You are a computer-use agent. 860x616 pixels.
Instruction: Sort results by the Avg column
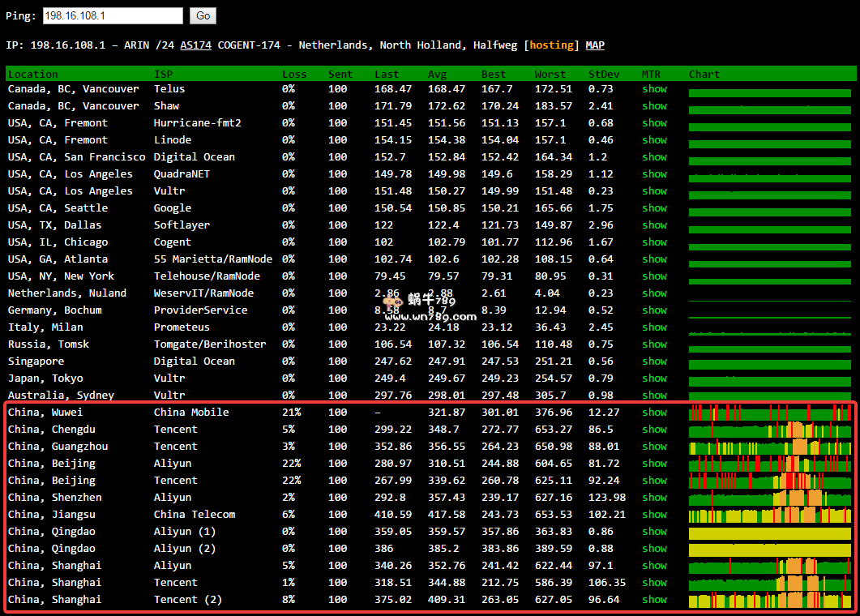[x=437, y=74]
